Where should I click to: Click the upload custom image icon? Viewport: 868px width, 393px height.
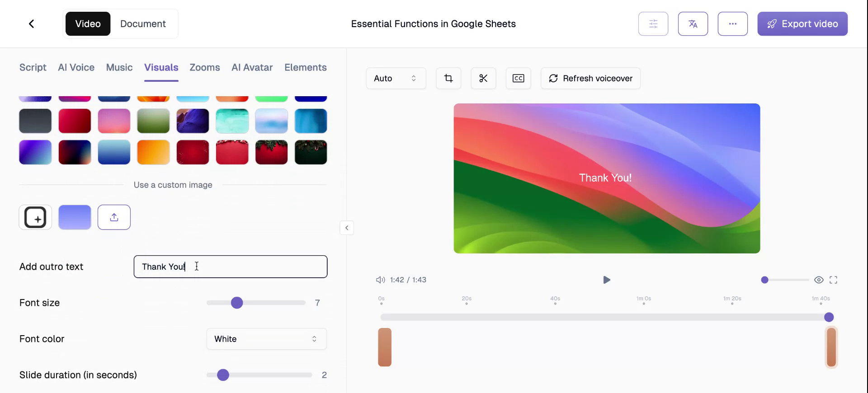pyautogui.click(x=114, y=217)
